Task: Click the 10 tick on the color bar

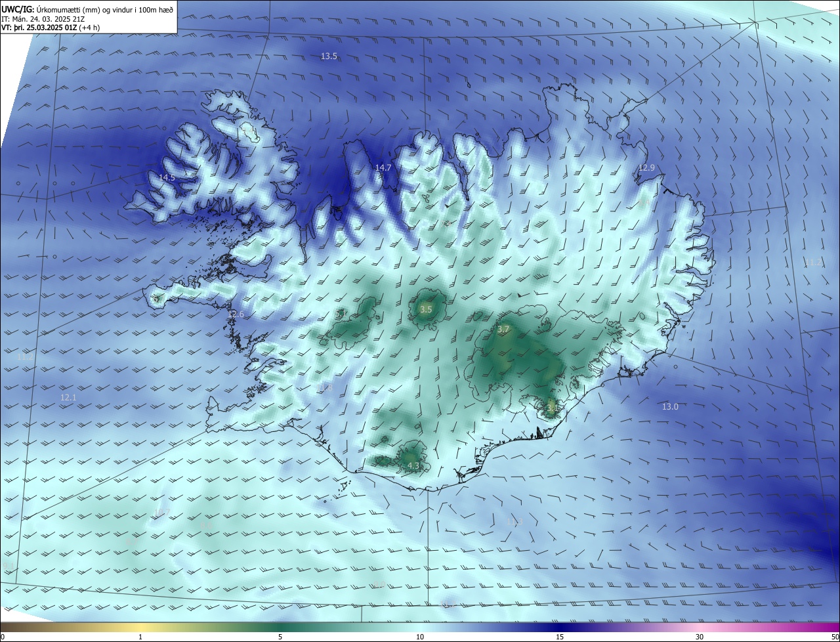Action: (x=420, y=637)
